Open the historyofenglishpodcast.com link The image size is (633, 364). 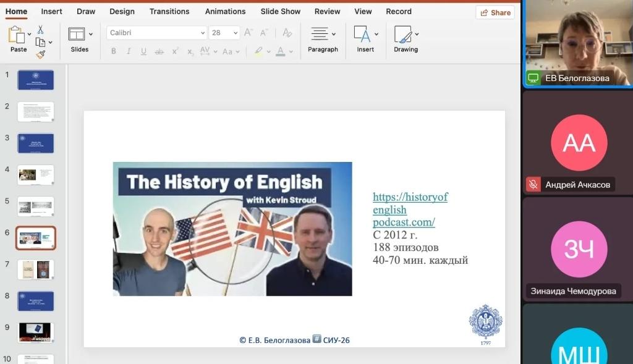coord(410,210)
